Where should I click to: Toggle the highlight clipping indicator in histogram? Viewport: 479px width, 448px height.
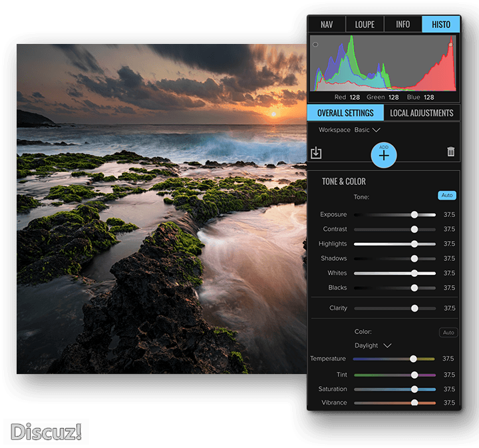click(x=450, y=45)
